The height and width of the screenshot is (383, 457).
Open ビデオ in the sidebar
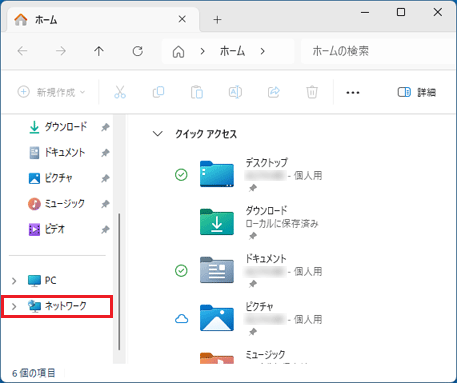(55, 229)
